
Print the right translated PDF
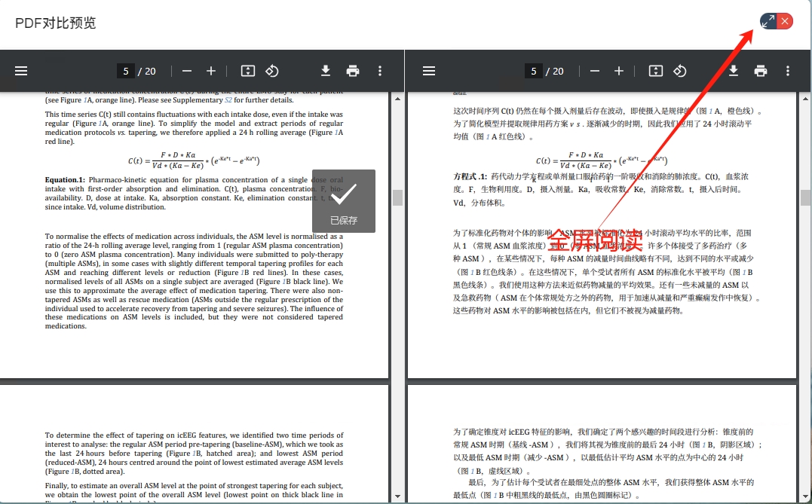(761, 71)
